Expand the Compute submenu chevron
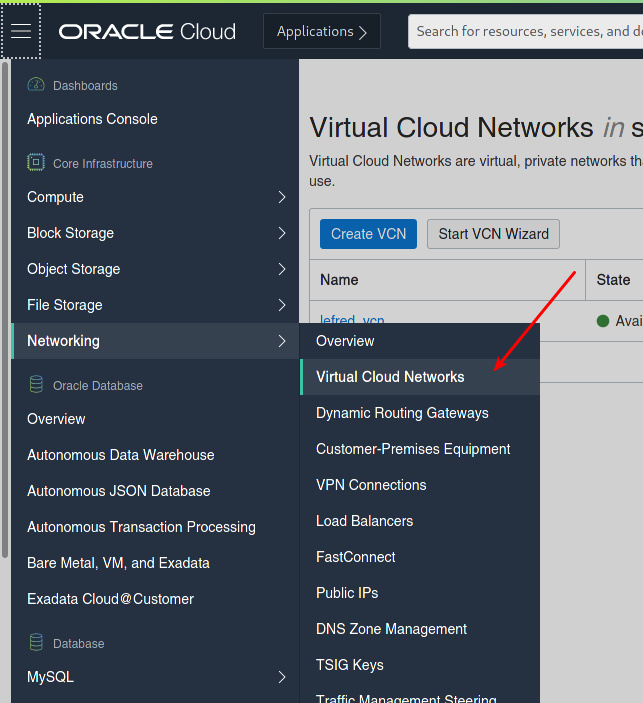The height and width of the screenshot is (703, 643). pos(282,197)
